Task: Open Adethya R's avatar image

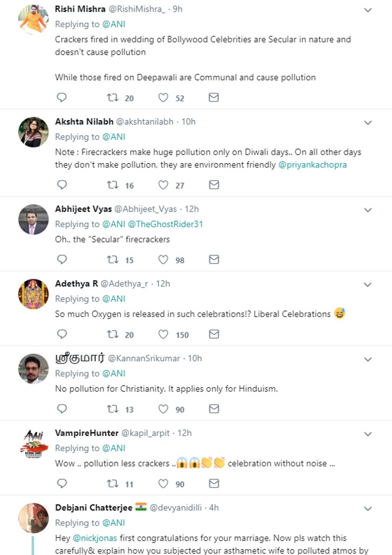Action: [x=33, y=294]
